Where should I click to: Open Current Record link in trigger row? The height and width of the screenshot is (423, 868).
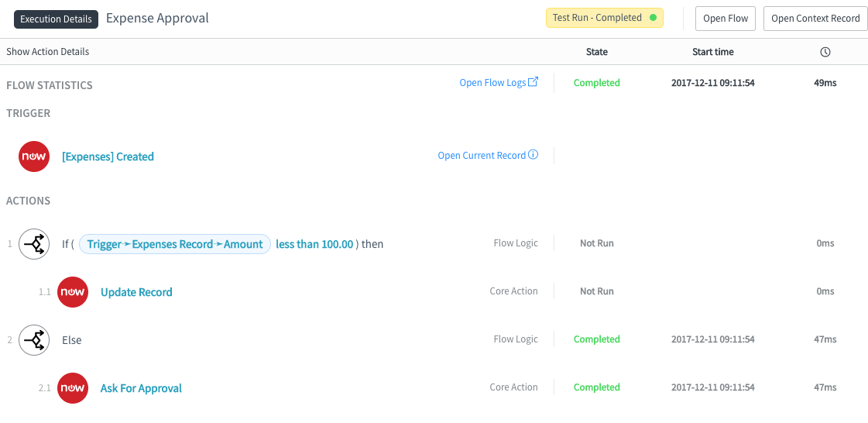[482, 156]
